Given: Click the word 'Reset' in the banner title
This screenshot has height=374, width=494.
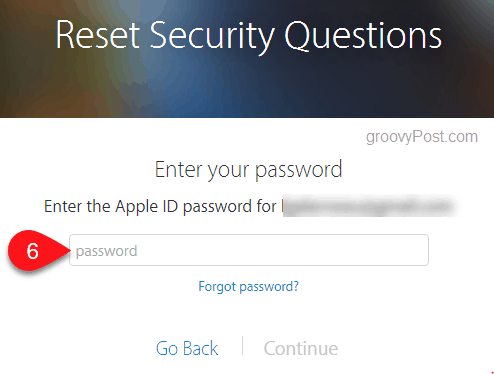Looking at the screenshot, I should pyautogui.click(x=97, y=35).
